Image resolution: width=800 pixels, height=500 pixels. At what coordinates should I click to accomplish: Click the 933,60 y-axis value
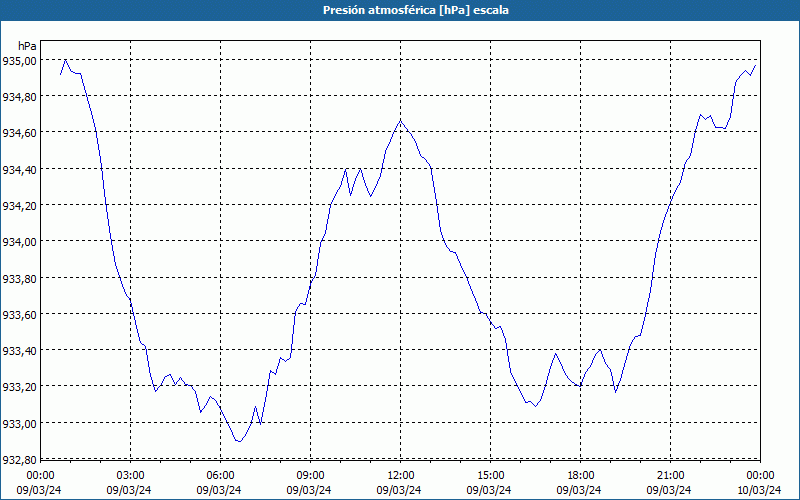[x=19, y=315]
